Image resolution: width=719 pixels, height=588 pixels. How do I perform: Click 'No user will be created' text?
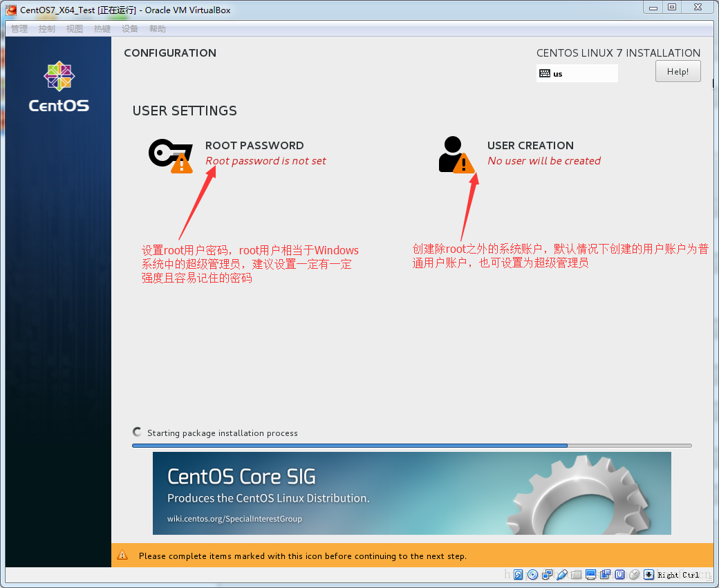tap(544, 161)
